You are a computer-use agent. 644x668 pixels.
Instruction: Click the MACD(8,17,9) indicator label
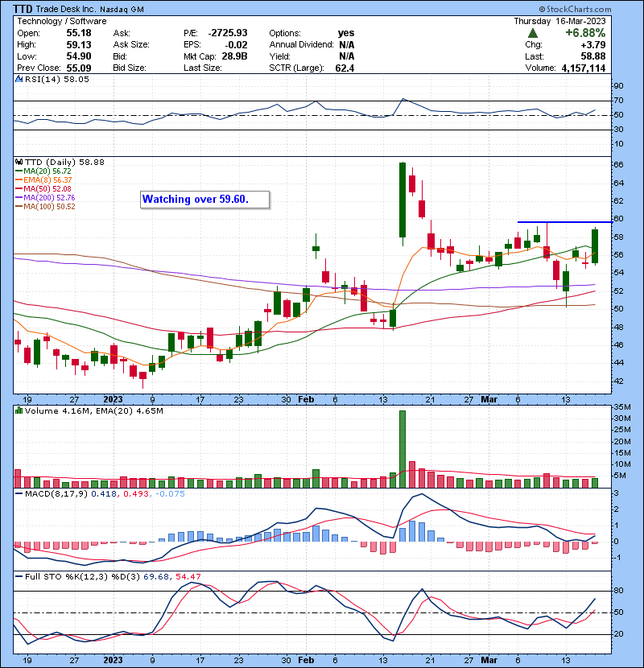click(x=56, y=494)
